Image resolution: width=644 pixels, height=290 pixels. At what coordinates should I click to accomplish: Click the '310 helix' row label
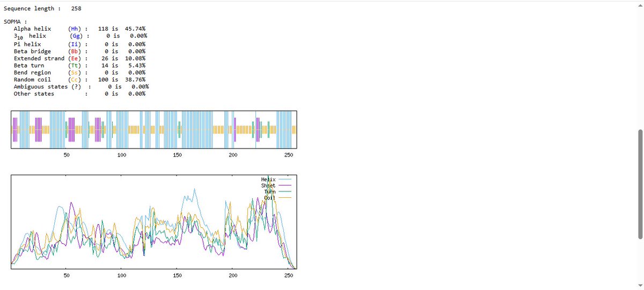[31, 37]
